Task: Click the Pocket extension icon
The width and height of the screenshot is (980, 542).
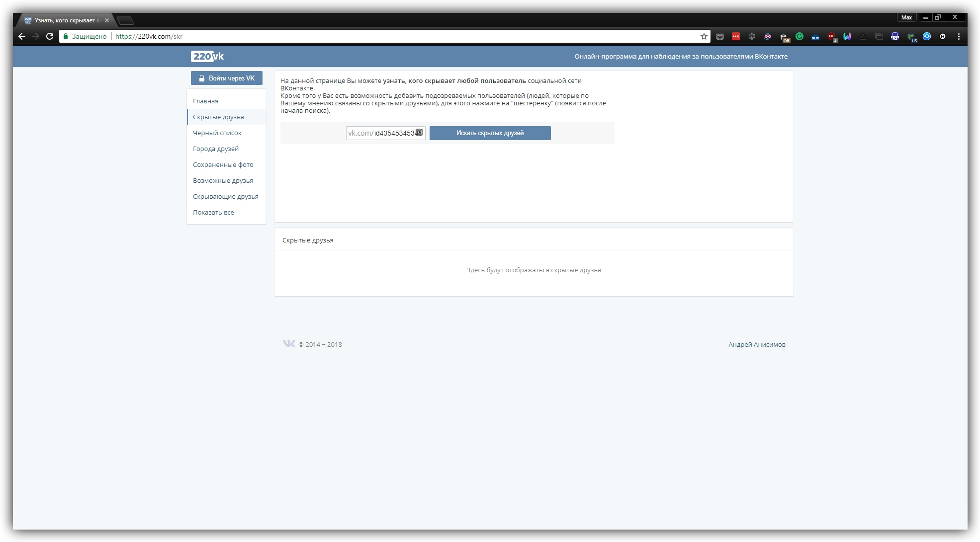Action: pos(719,36)
